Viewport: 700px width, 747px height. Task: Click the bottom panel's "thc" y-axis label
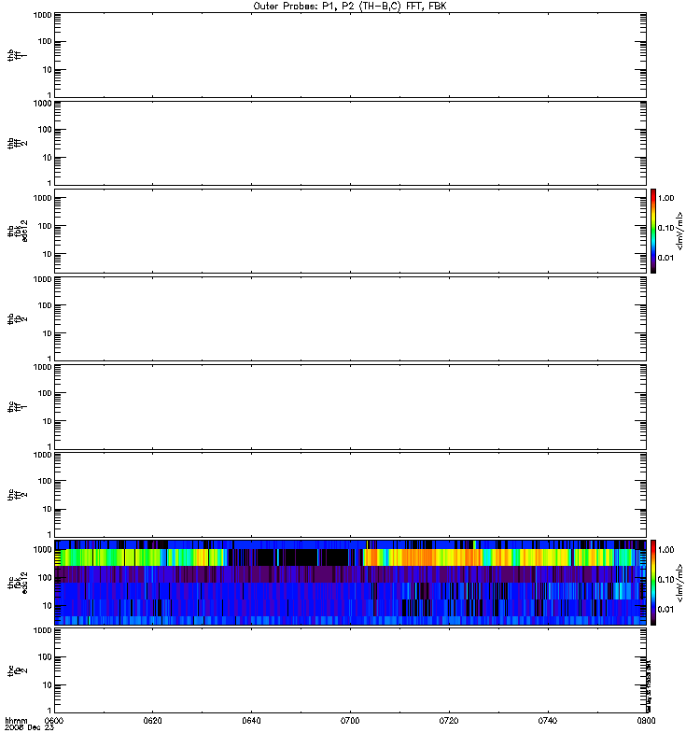coord(10,670)
